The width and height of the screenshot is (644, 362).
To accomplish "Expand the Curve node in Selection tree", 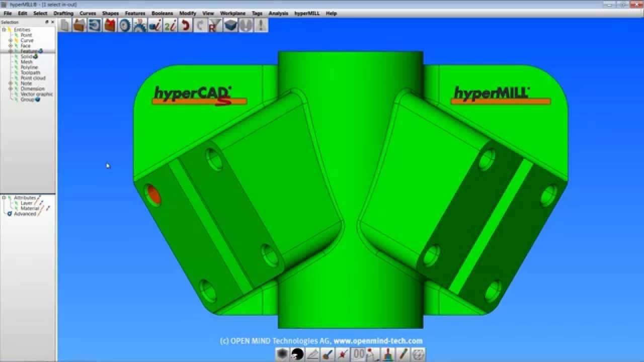I will [10, 40].
